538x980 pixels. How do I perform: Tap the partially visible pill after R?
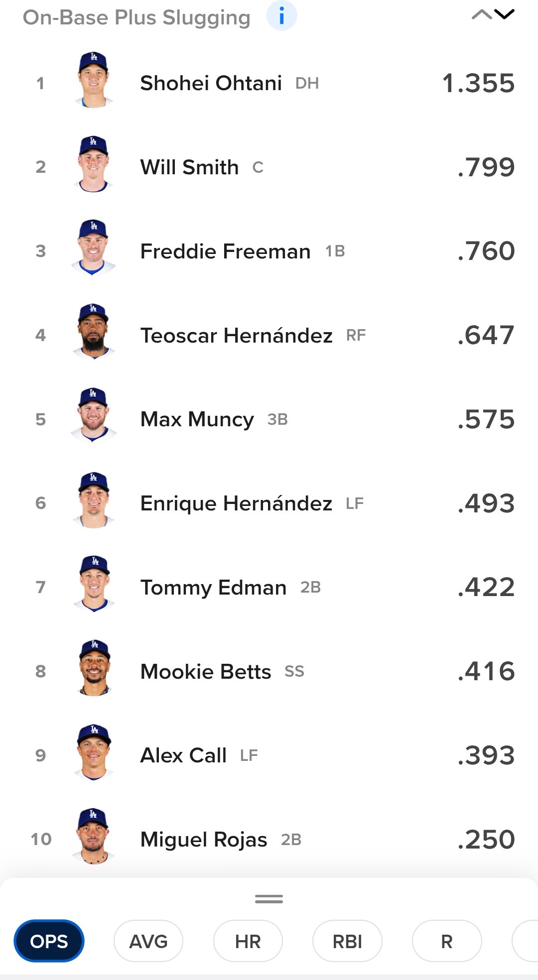(526, 941)
